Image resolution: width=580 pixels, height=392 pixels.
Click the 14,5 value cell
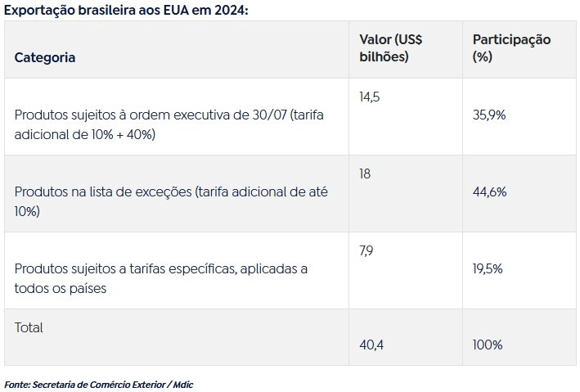(370, 97)
